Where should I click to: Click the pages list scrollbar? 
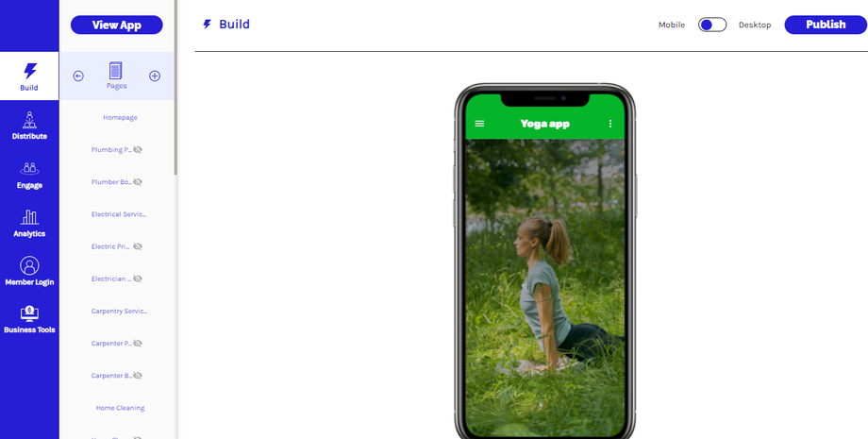pyautogui.click(x=175, y=88)
